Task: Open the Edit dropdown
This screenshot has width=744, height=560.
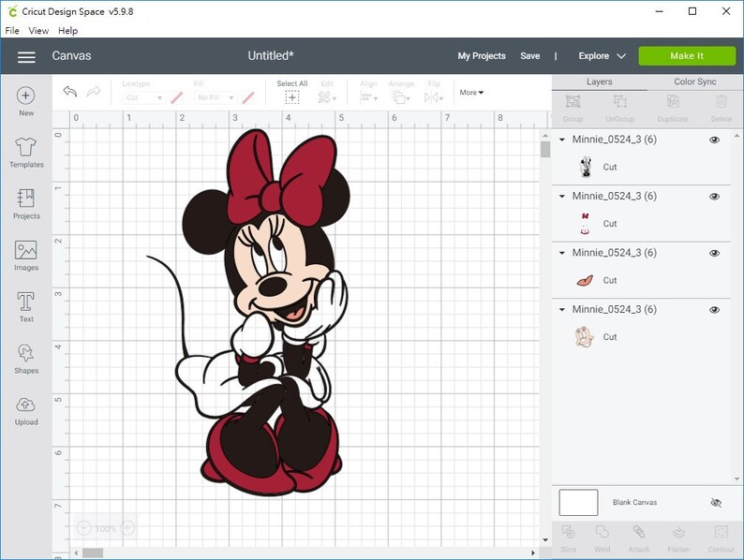Action: coord(327,98)
